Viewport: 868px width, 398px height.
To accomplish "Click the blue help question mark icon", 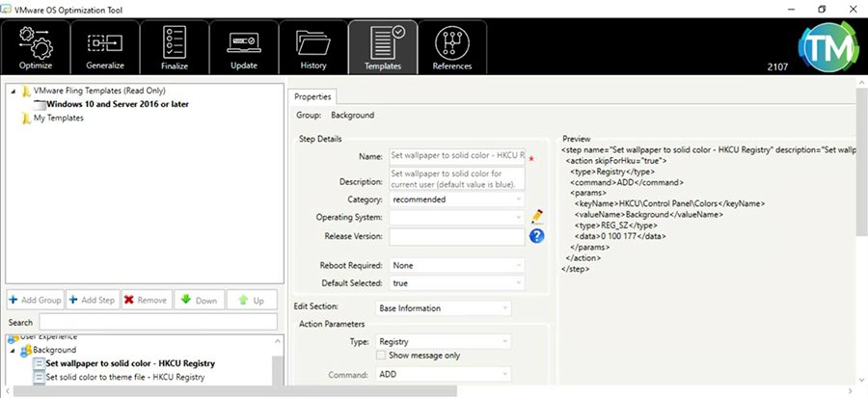I will 536,236.
